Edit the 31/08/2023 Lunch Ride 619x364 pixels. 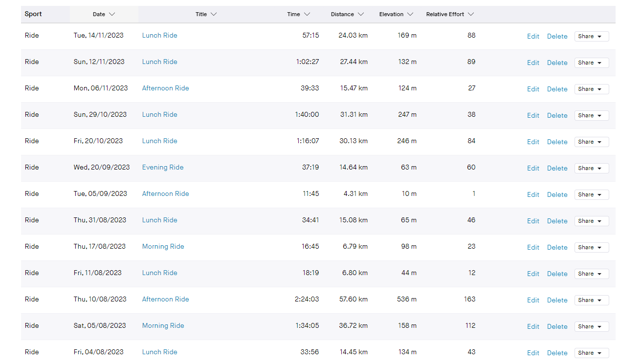pyautogui.click(x=533, y=221)
